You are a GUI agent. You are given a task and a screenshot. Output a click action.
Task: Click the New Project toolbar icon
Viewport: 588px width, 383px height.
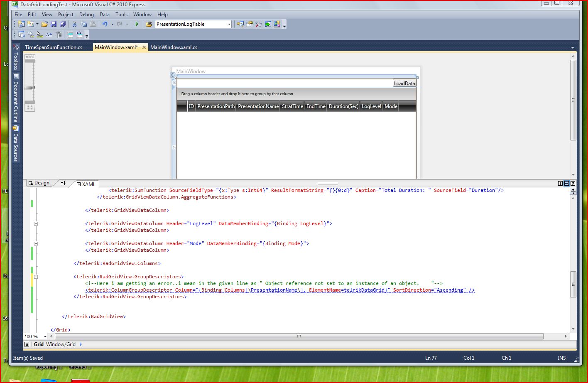click(x=22, y=25)
